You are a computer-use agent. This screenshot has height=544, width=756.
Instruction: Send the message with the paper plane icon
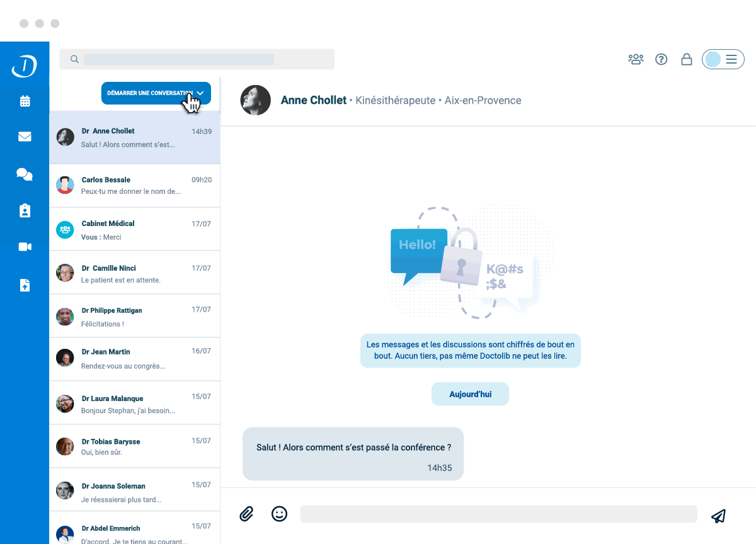click(718, 516)
